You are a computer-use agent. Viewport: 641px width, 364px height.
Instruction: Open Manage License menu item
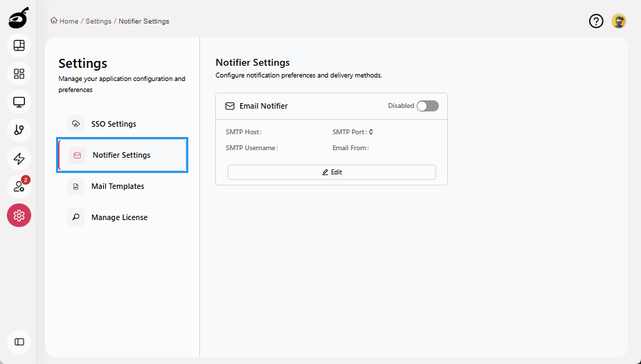(122, 217)
